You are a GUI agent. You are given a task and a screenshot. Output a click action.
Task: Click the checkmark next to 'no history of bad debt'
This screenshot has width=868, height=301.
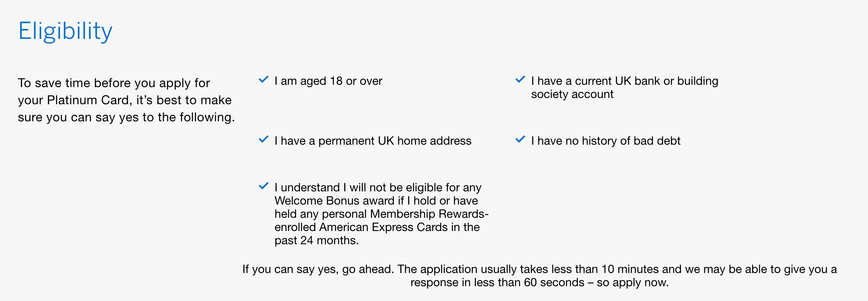point(520,140)
